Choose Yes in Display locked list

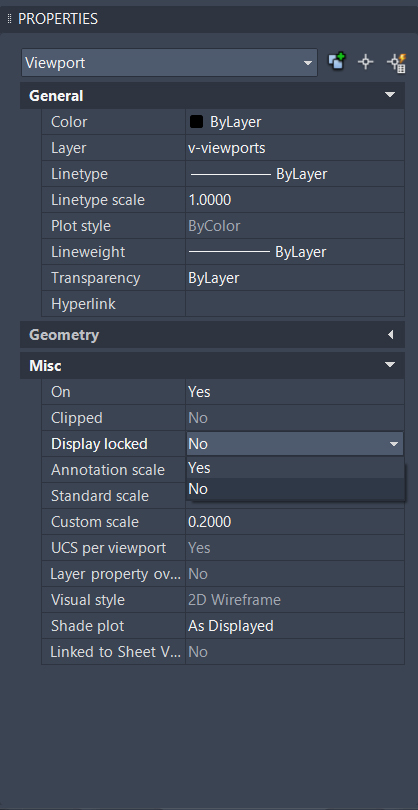[x=295, y=468]
